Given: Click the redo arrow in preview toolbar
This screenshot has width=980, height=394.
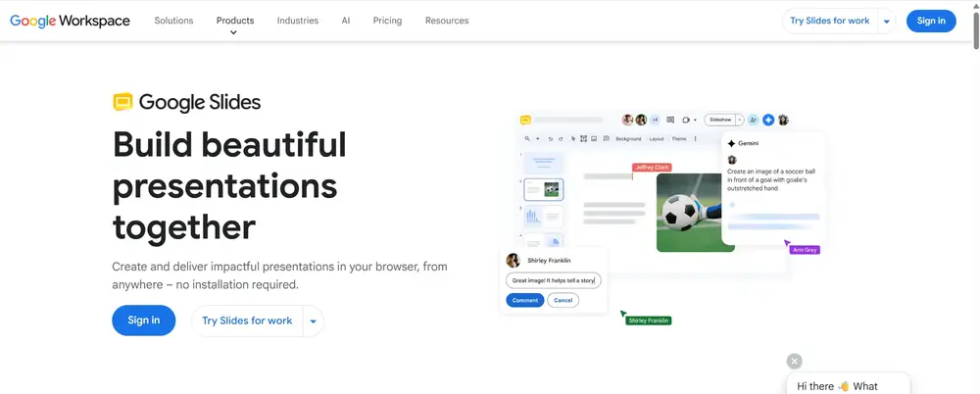Looking at the screenshot, I should coord(561,139).
